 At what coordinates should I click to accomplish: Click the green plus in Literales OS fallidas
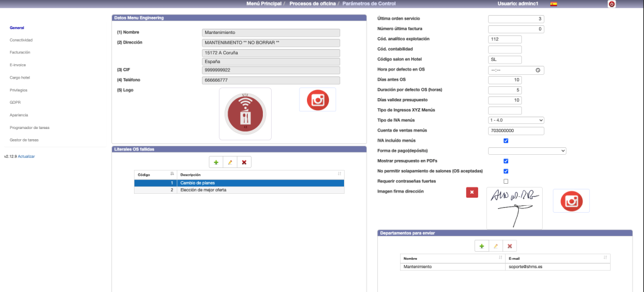[216, 162]
